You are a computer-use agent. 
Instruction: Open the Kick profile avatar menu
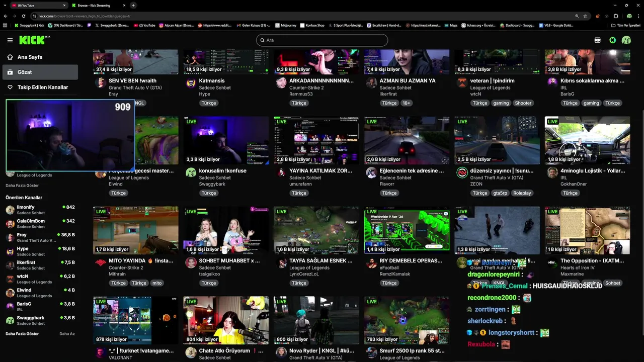tap(626, 40)
